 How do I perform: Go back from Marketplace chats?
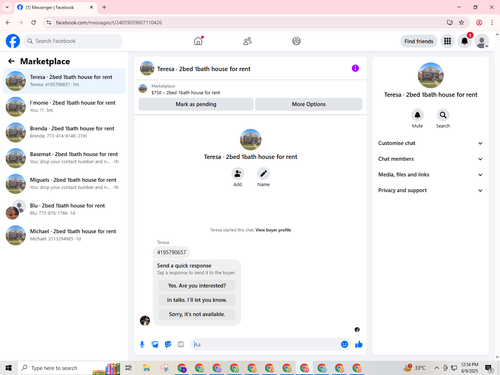coord(11,61)
